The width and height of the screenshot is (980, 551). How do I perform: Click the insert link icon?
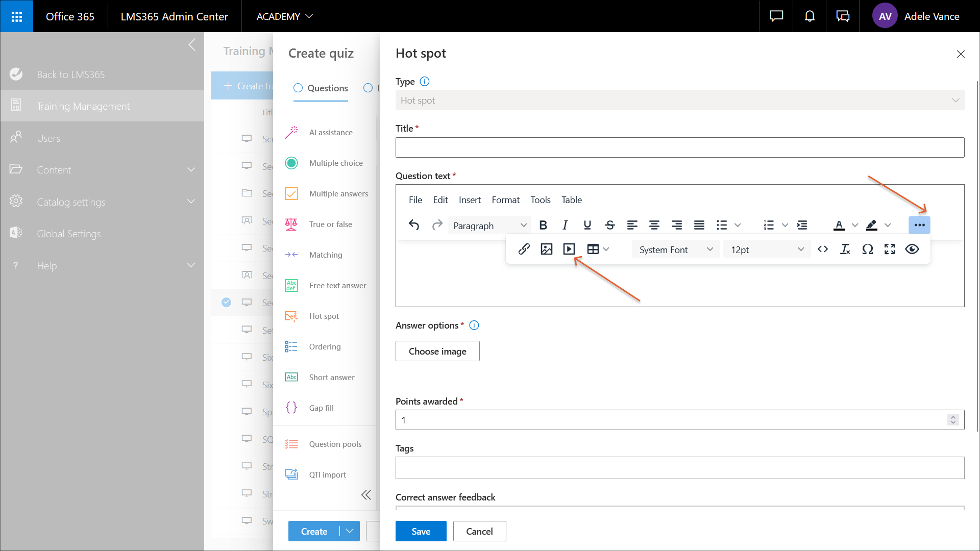[x=524, y=249]
